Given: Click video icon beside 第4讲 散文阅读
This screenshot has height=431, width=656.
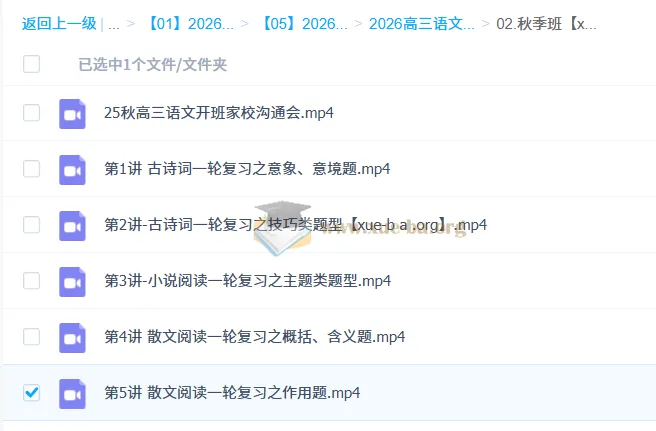Looking at the screenshot, I should pyautogui.click(x=72, y=337).
